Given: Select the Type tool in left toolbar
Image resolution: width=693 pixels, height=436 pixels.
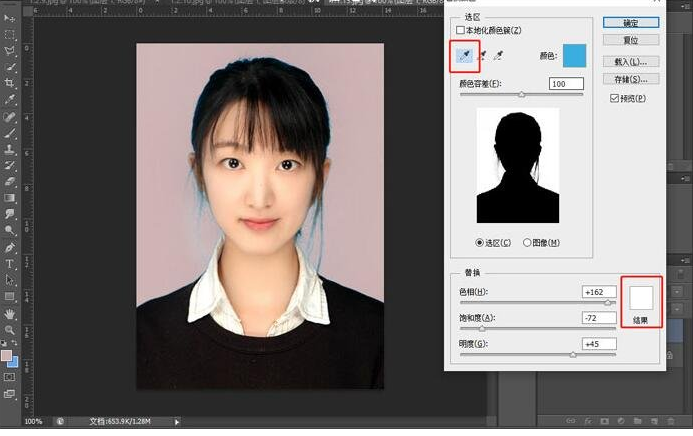Looking at the screenshot, I should click(x=10, y=264).
